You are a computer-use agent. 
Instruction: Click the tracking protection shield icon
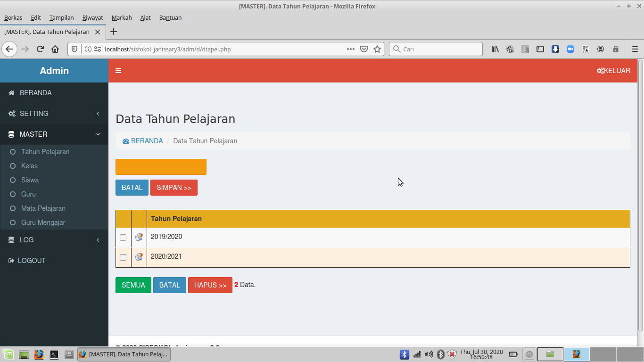[x=74, y=49]
